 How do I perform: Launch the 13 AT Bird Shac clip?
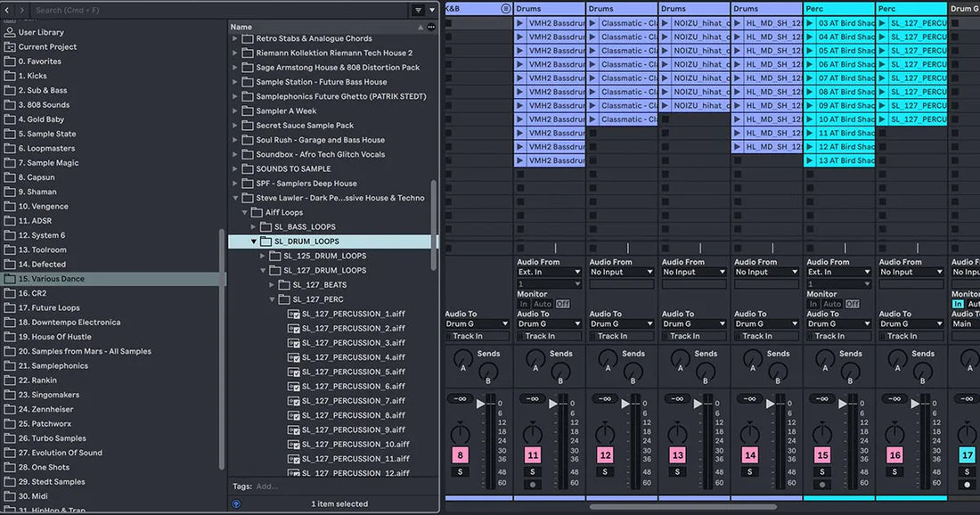click(810, 160)
